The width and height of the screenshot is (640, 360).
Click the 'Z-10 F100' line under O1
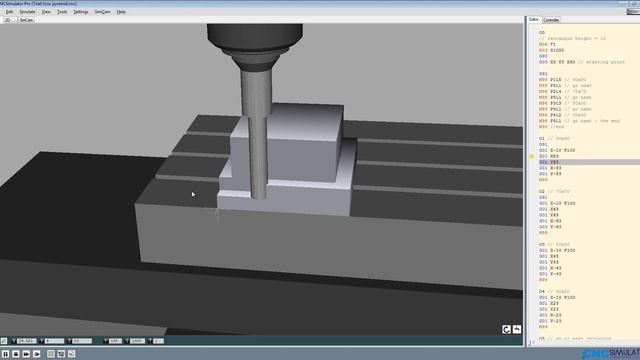(x=557, y=150)
